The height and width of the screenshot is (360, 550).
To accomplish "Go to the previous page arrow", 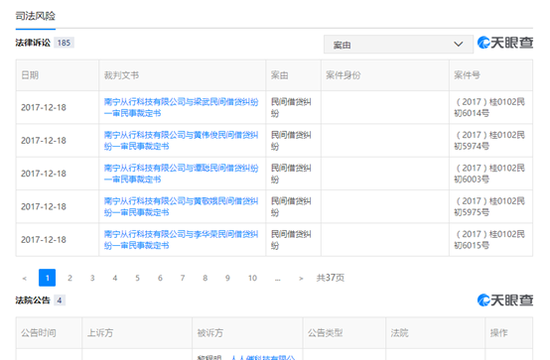I will (24, 278).
